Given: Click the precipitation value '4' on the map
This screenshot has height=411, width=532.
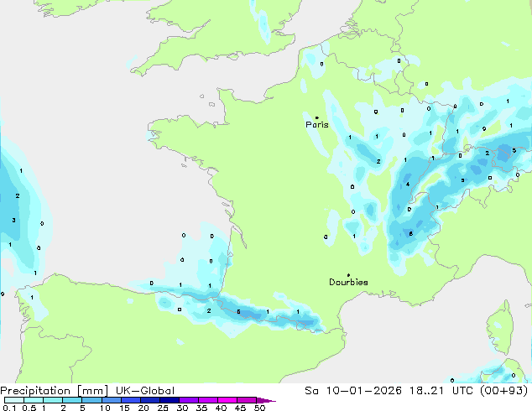Looking at the screenshot, I should [x=408, y=185].
